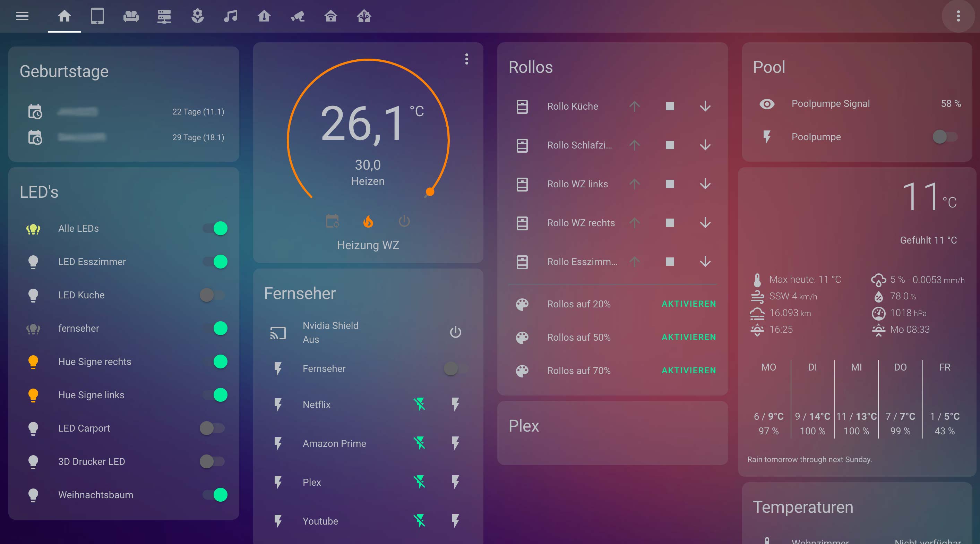The image size is (980, 544).
Task: Raise the Rollo Schlafzimmer blind
Action: pyautogui.click(x=634, y=145)
